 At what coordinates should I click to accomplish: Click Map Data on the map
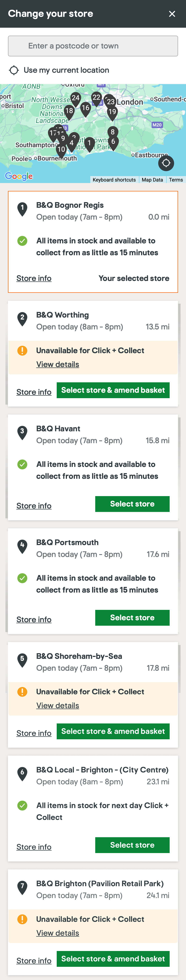[152, 180]
